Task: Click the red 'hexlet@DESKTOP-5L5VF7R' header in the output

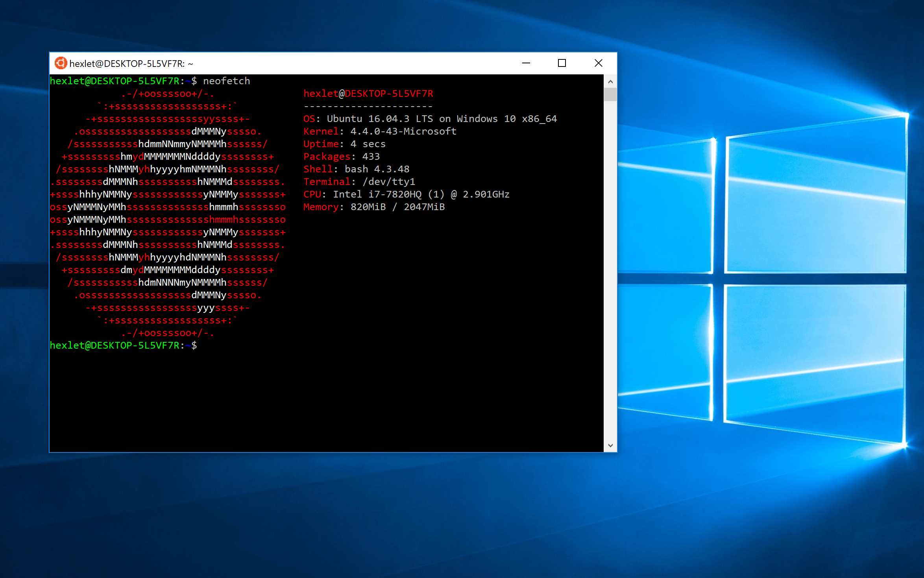Action: [x=368, y=94]
